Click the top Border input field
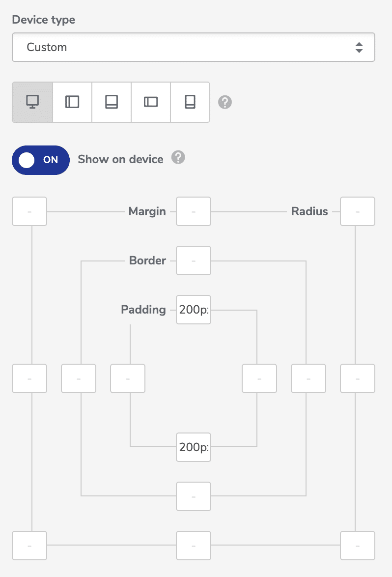Image resolution: width=392 pixels, height=577 pixels. [x=193, y=260]
